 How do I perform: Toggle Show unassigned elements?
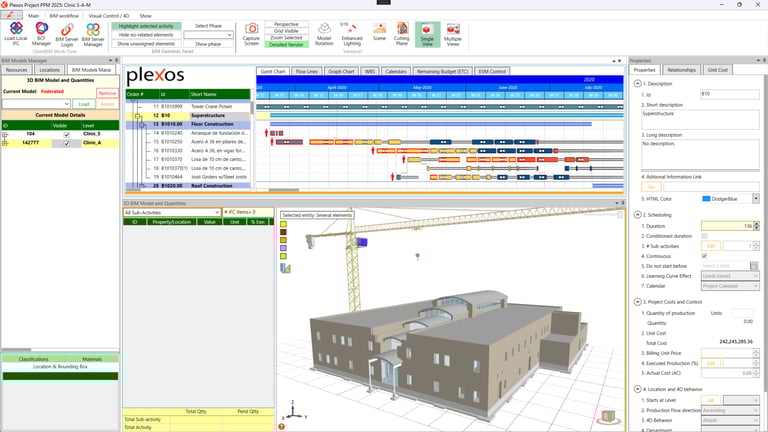click(146, 44)
